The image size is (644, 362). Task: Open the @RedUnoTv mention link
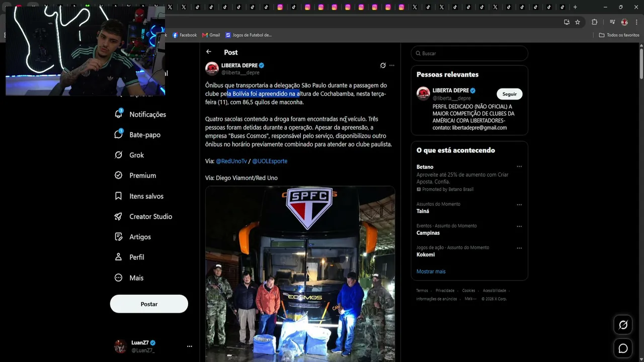point(231,161)
